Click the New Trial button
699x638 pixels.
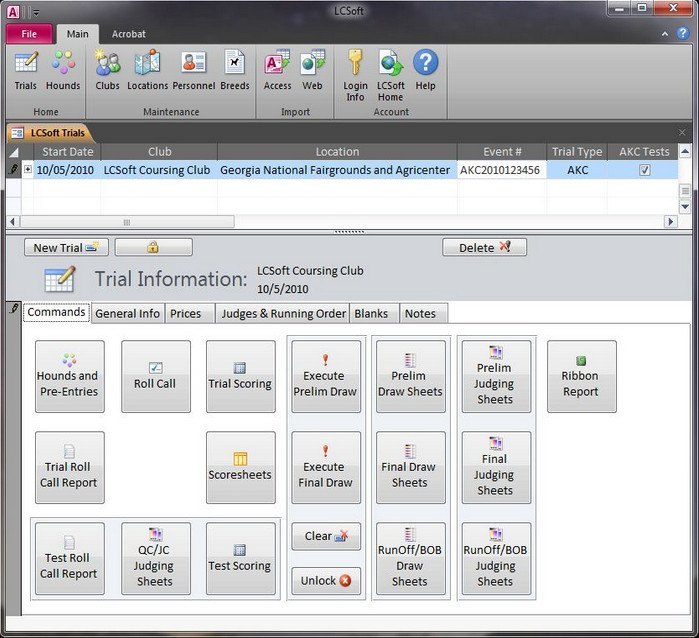(66, 247)
